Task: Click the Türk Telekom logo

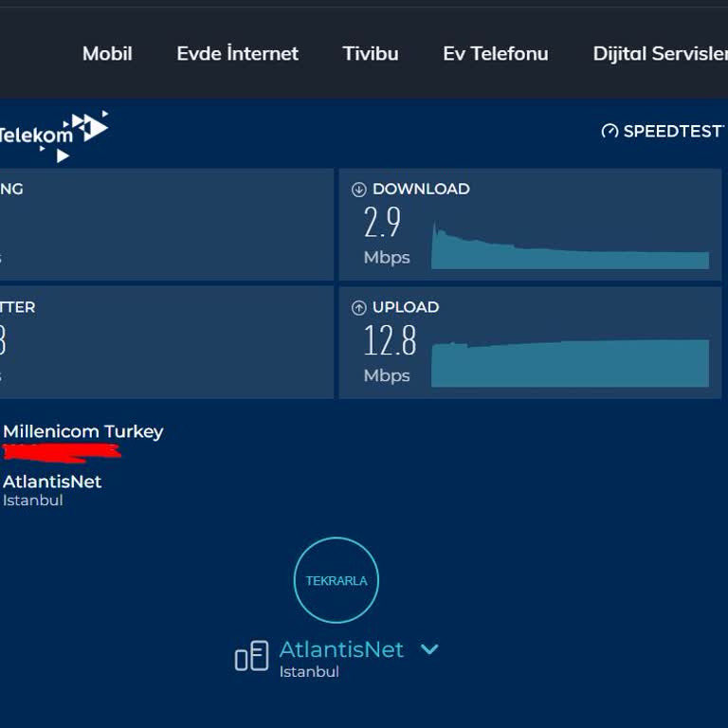Action: [x=53, y=136]
